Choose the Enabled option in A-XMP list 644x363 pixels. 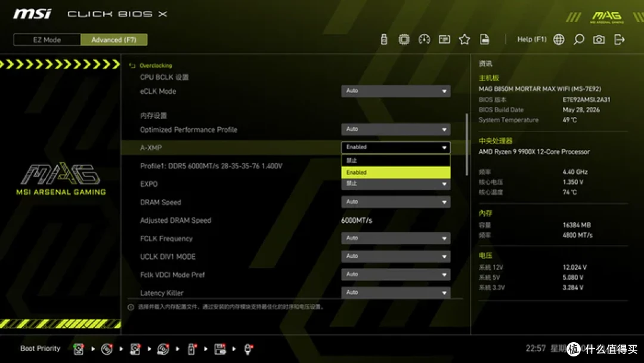(395, 173)
